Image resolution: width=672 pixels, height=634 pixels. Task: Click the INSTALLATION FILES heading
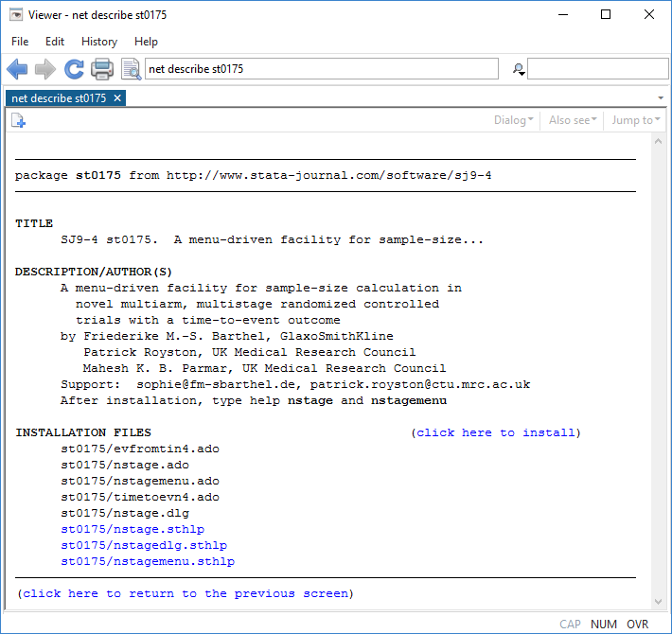[83, 432]
